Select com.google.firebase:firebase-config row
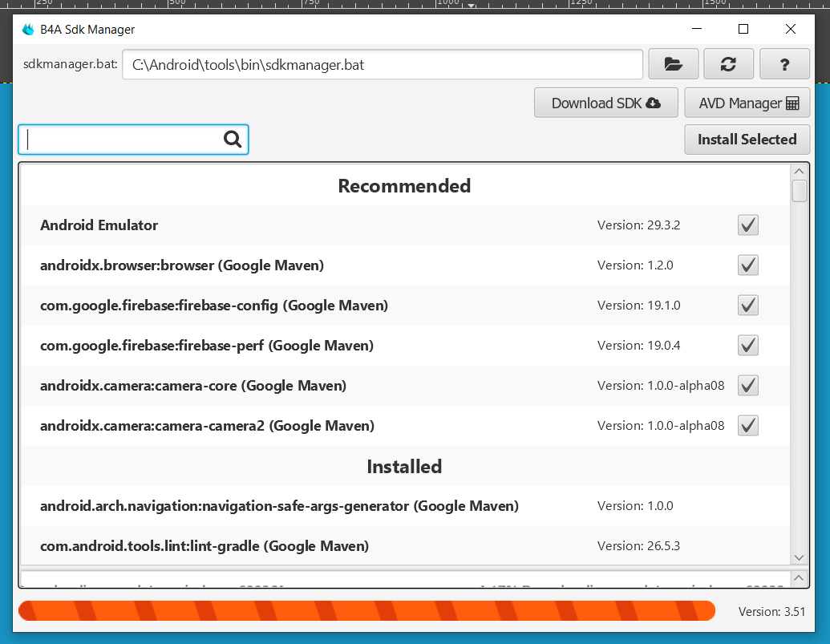 coord(405,306)
